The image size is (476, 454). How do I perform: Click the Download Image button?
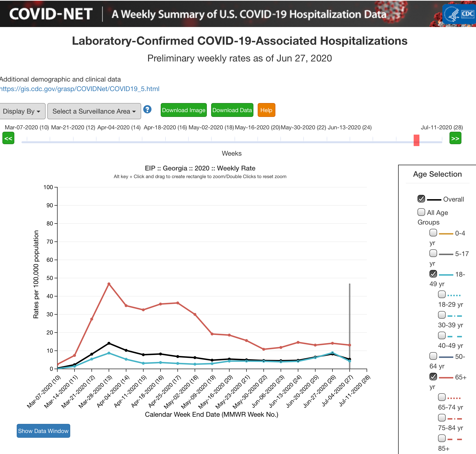[x=184, y=110]
